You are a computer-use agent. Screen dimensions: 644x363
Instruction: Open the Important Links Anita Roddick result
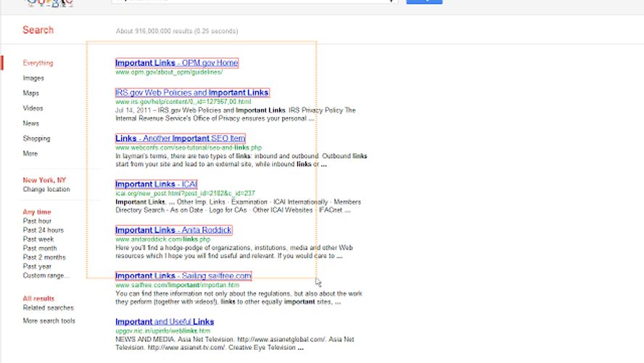pyautogui.click(x=173, y=230)
